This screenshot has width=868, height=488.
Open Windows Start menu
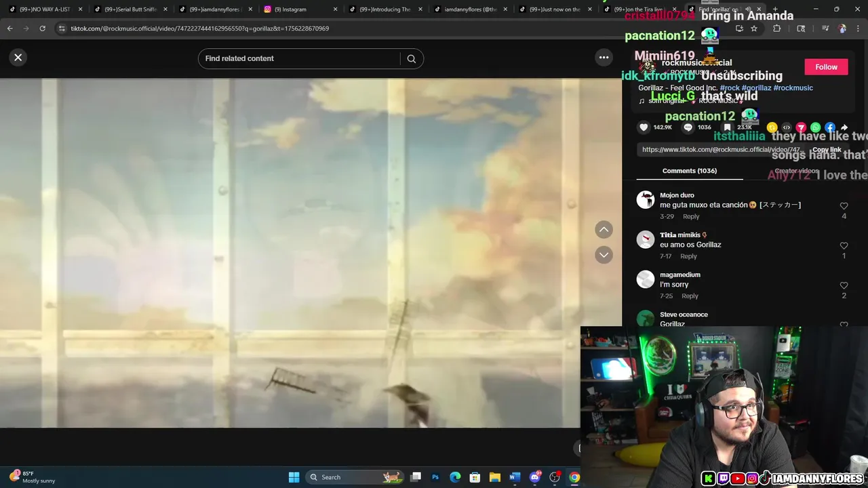(294, 477)
